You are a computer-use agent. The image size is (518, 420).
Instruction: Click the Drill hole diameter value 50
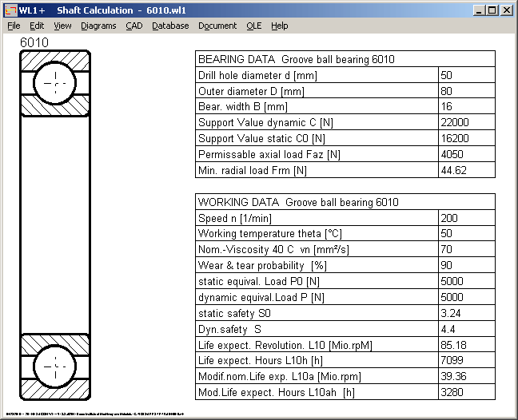(x=467, y=75)
